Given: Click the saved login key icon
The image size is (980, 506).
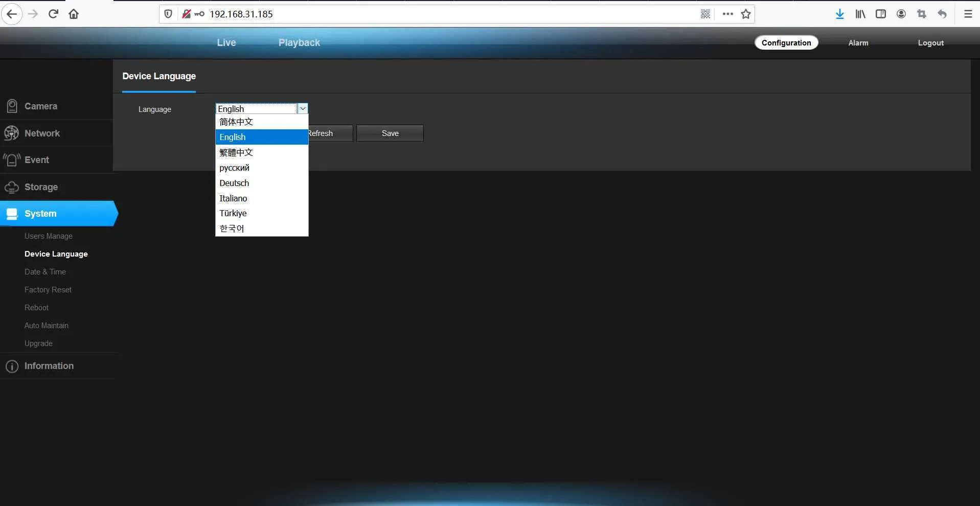Looking at the screenshot, I should (199, 14).
